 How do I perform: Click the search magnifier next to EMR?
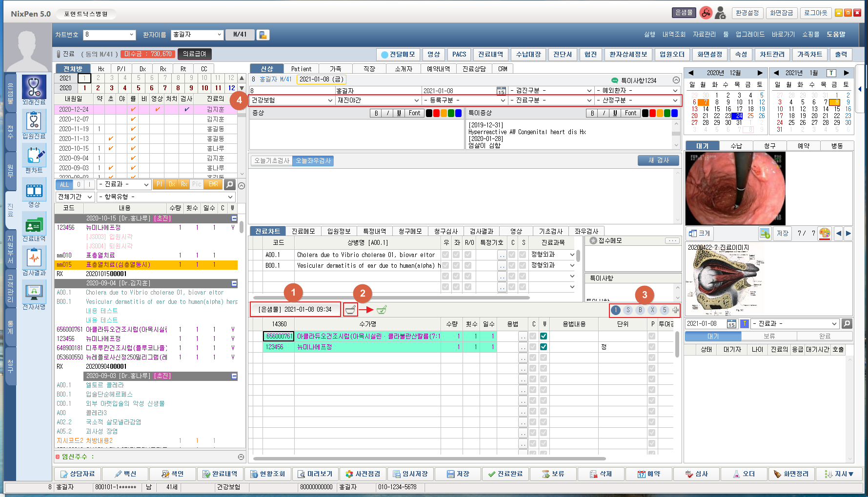229,184
